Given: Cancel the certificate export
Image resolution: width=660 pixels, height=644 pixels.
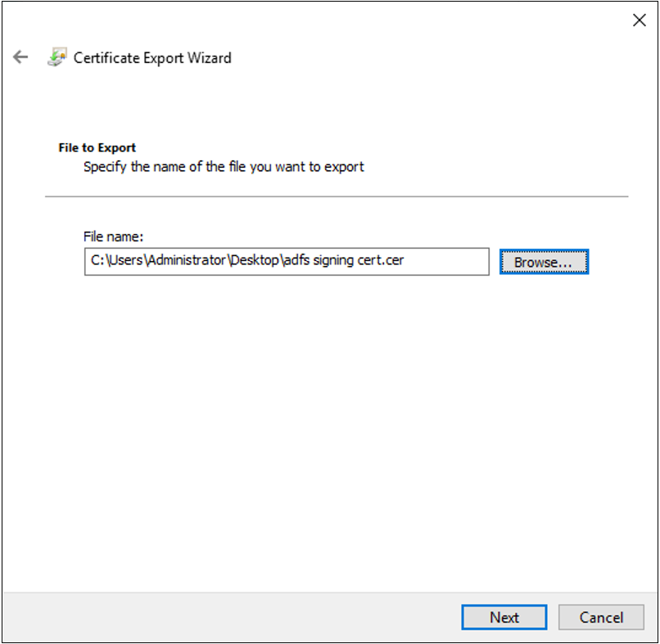Looking at the screenshot, I should click(601, 617).
